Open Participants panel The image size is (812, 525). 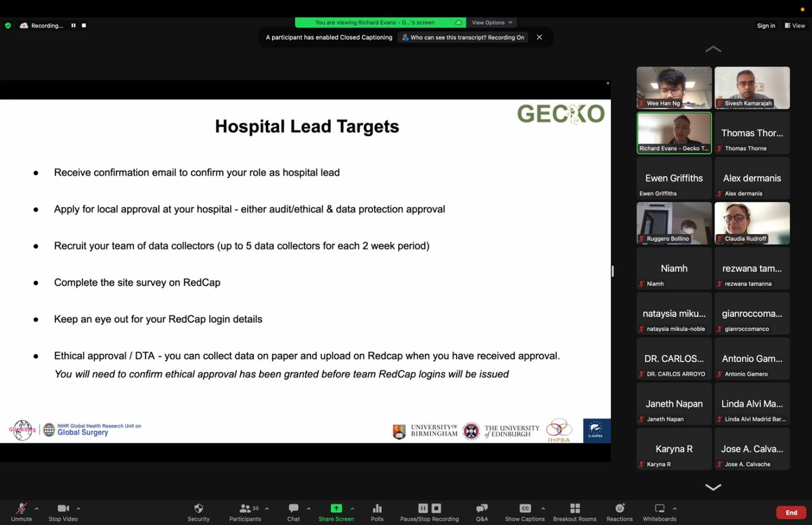tap(245, 511)
